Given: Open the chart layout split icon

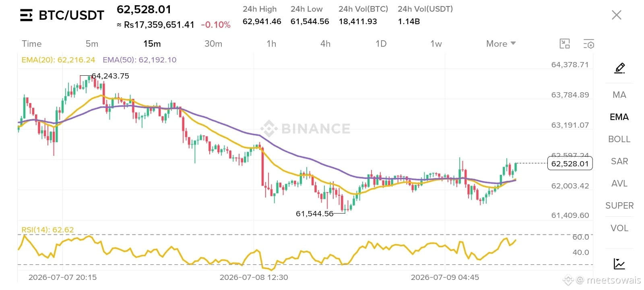Looking at the screenshot, I should (565, 44).
